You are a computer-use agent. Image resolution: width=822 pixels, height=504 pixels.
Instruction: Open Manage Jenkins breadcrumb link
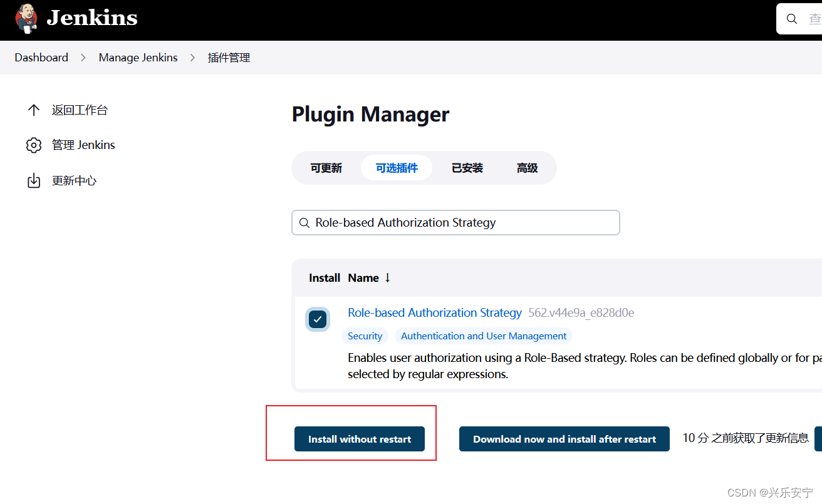138,58
